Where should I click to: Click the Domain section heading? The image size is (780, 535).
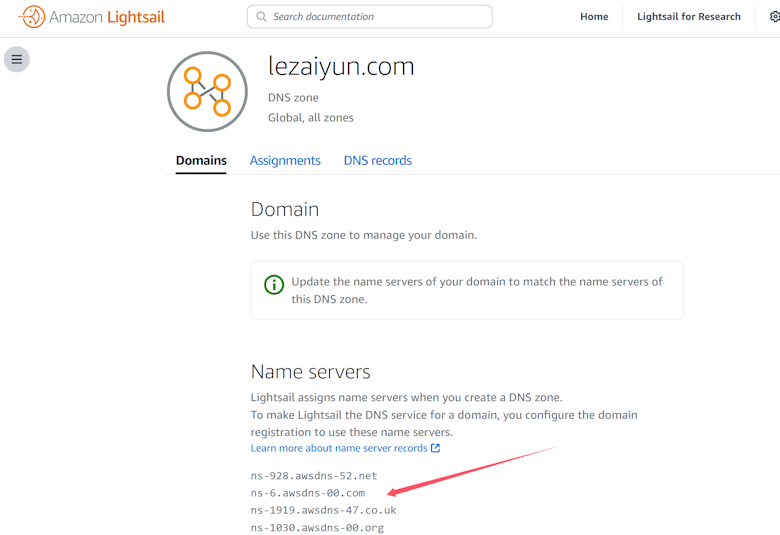pos(285,210)
